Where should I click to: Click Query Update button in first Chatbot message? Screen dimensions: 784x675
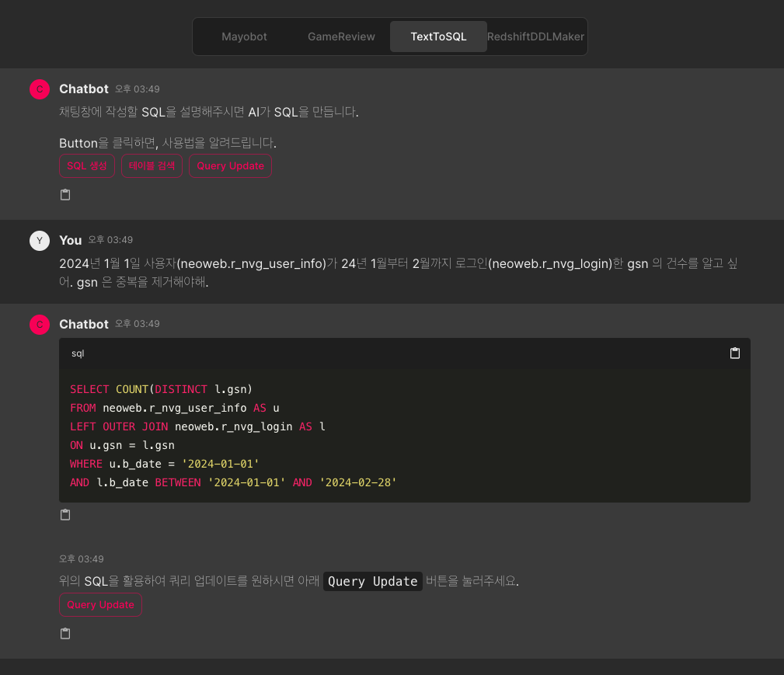coord(231,166)
